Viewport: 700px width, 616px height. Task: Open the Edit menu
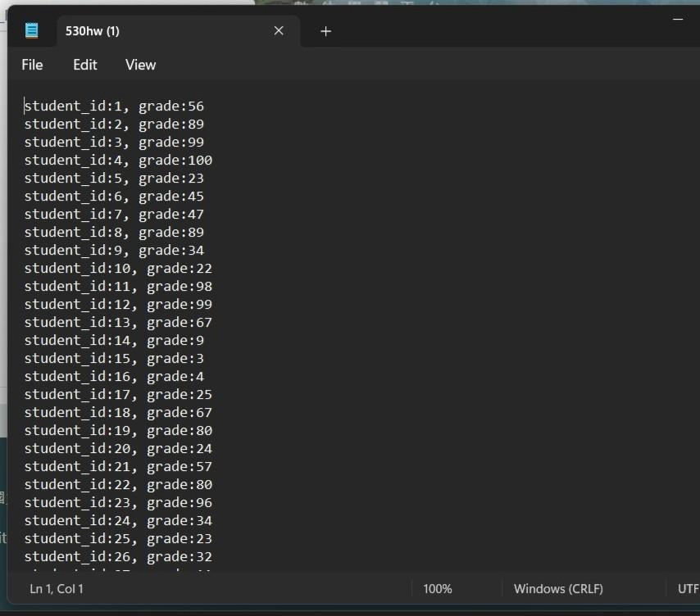[84, 65]
